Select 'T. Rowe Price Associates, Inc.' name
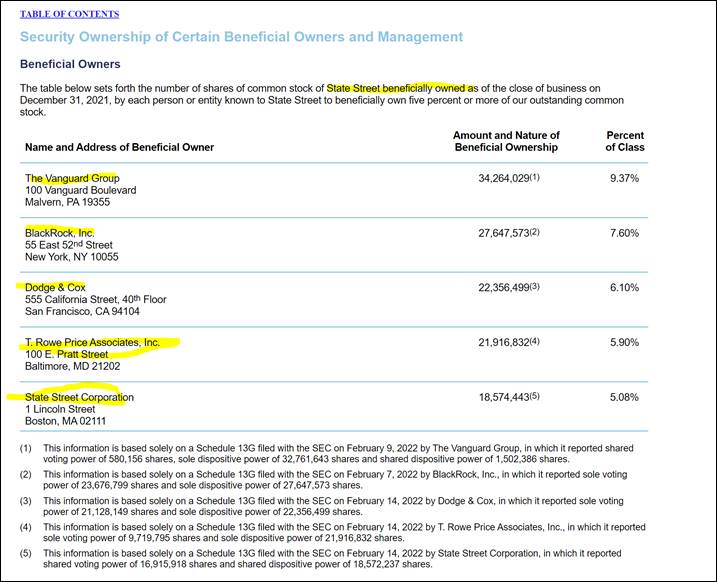Image resolution: width=717 pixels, height=582 pixels. [x=92, y=342]
